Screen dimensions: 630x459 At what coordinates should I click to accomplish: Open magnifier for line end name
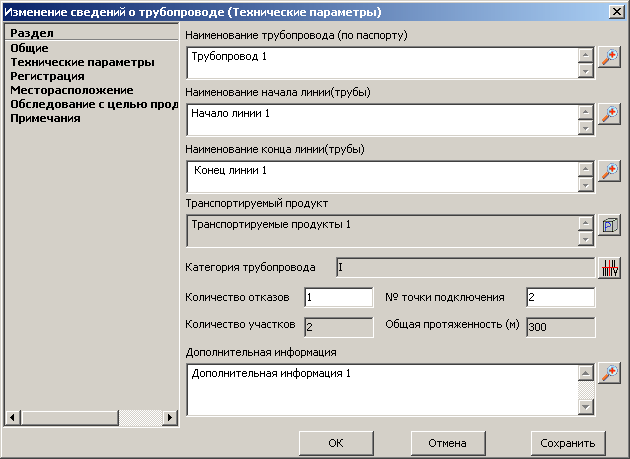point(609,172)
